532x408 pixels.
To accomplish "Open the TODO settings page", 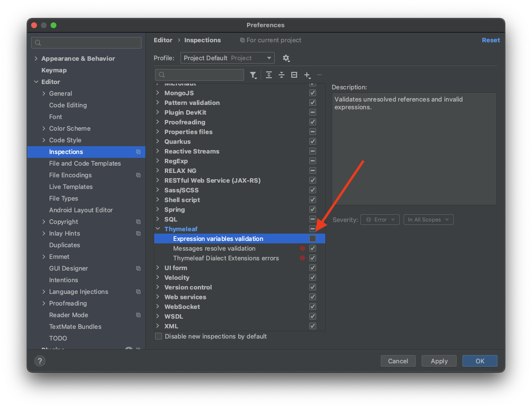I will click(58, 338).
